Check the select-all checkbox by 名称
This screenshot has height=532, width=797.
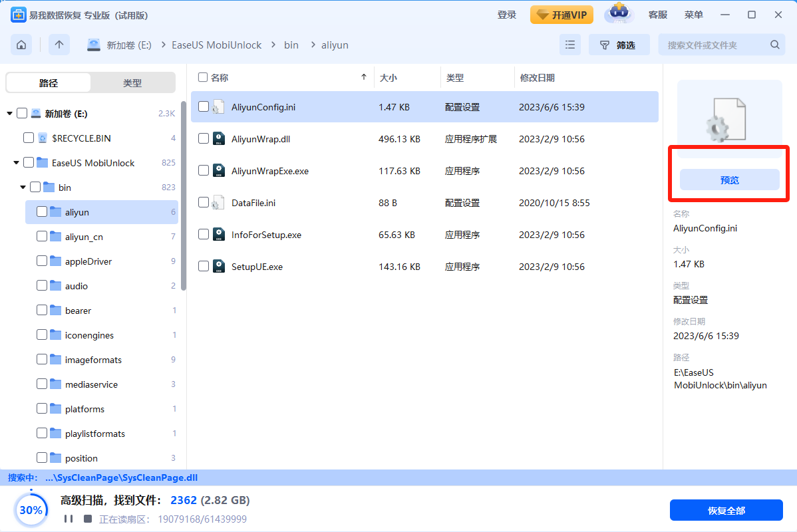coord(203,77)
